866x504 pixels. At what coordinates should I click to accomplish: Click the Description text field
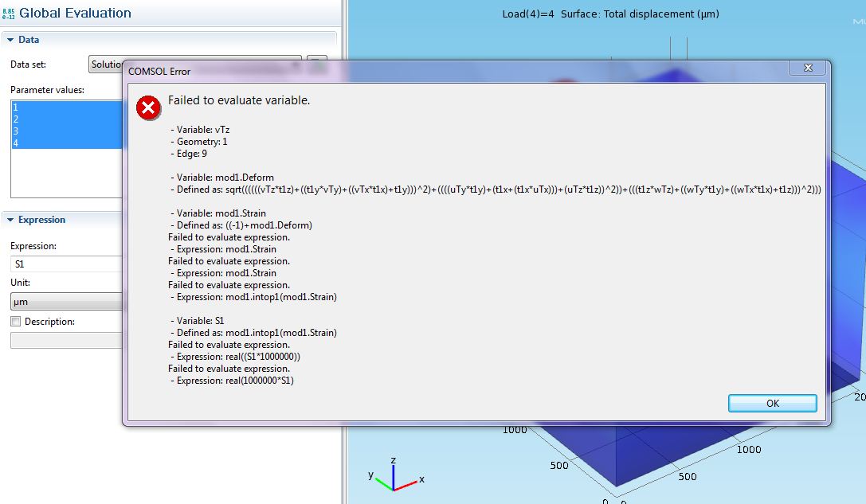64,340
